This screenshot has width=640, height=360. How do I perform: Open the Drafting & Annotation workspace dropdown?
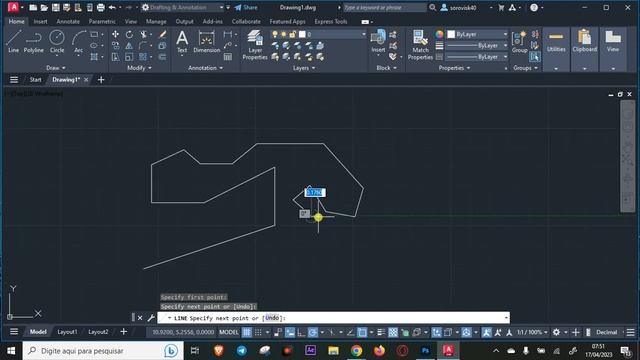tap(183, 7)
